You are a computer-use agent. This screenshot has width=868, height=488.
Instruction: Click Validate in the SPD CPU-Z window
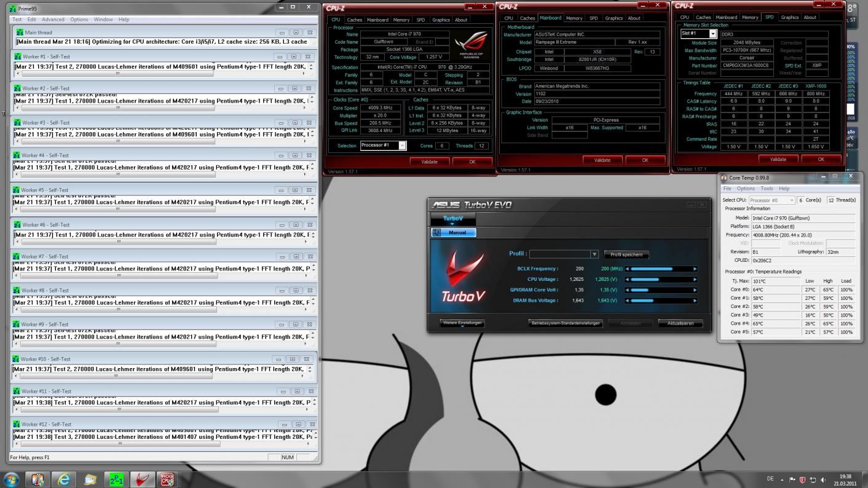click(778, 159)
